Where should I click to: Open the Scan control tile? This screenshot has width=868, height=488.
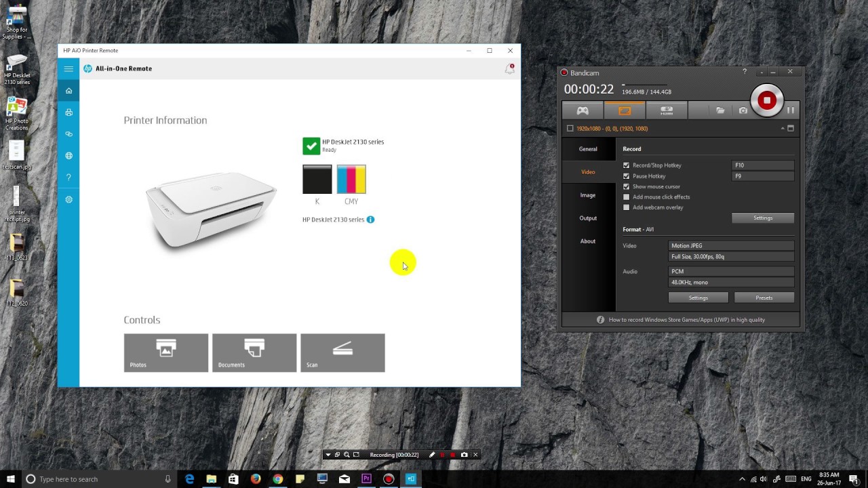click(342, 352)
